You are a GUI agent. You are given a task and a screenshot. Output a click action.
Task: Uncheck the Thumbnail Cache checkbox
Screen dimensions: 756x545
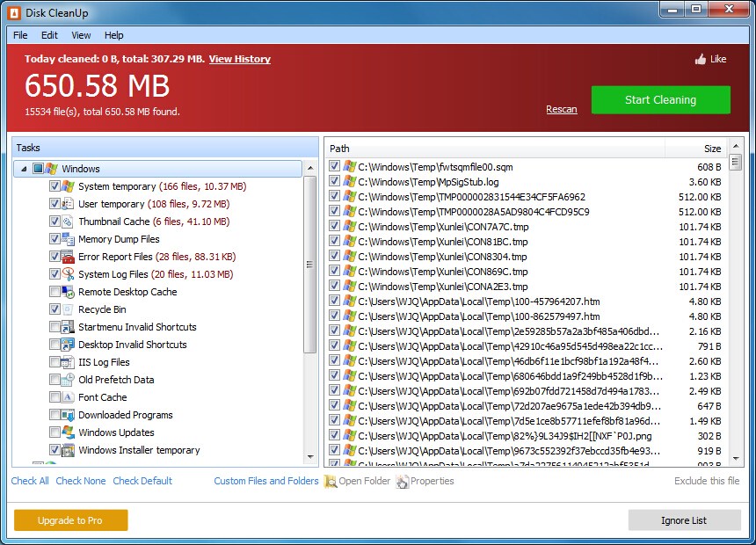point(55,222)
